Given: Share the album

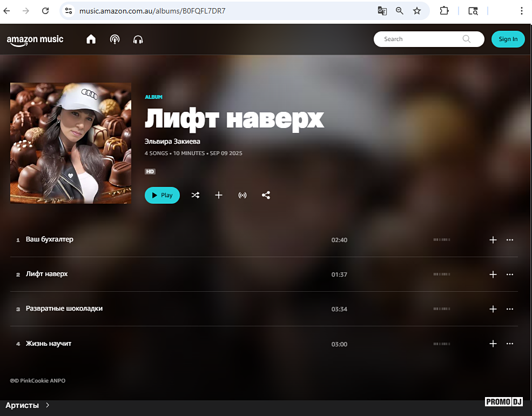Looking at the screenshot, I should pos(266,195).
